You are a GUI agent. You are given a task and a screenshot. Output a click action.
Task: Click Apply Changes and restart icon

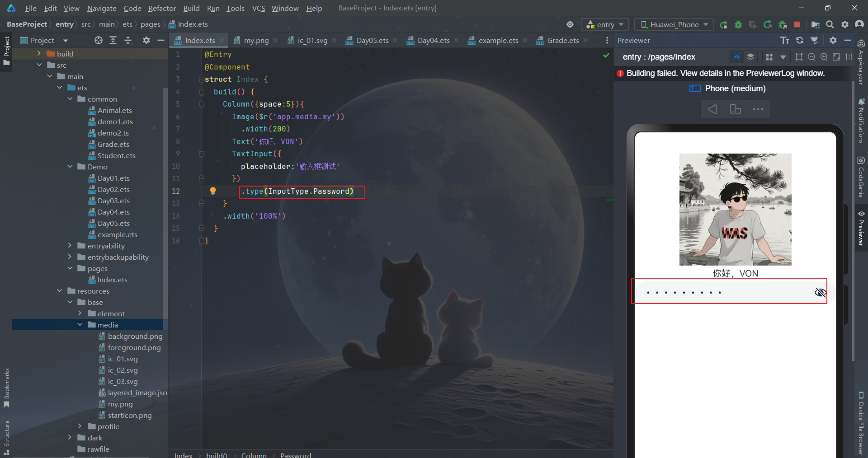click(x=768, y=24)
